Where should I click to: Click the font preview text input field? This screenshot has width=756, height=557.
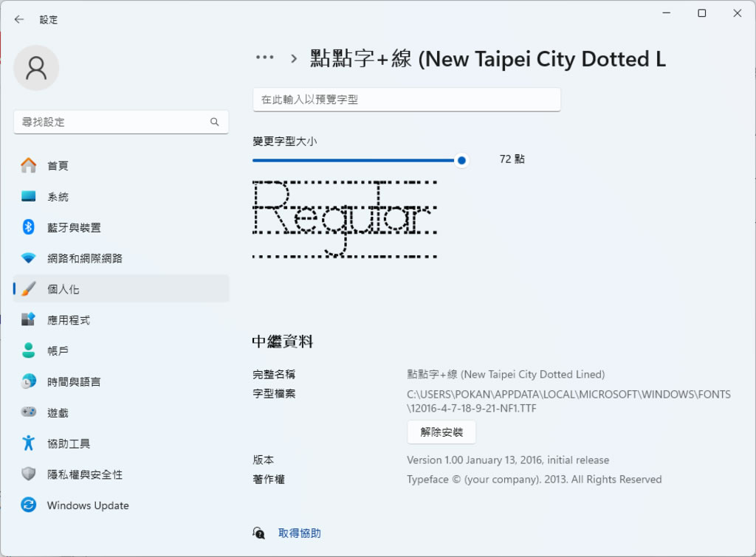click(406, 100)
